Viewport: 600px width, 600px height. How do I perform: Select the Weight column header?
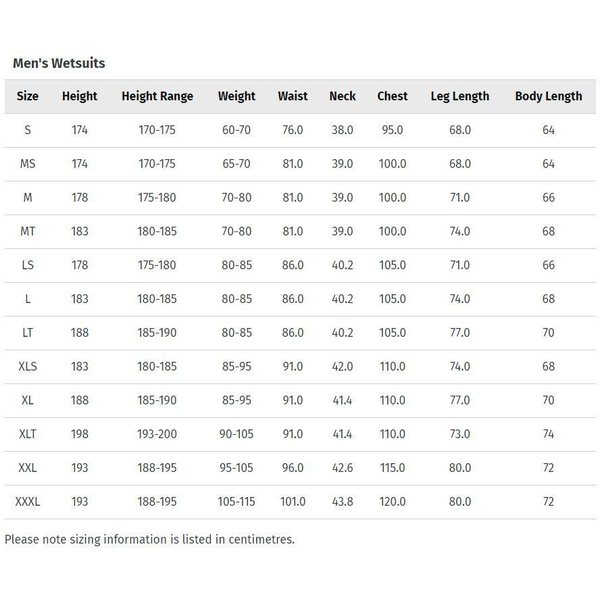click(236, 96)
